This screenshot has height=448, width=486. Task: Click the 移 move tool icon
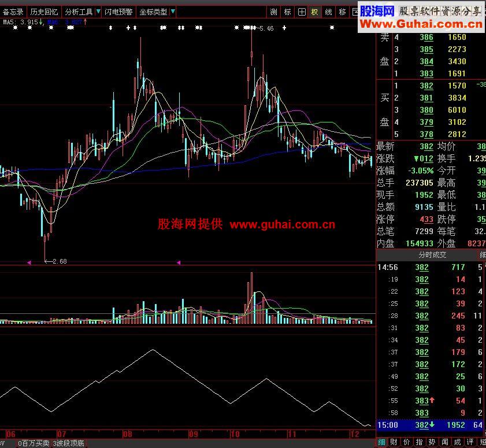(x=341, y=11)
